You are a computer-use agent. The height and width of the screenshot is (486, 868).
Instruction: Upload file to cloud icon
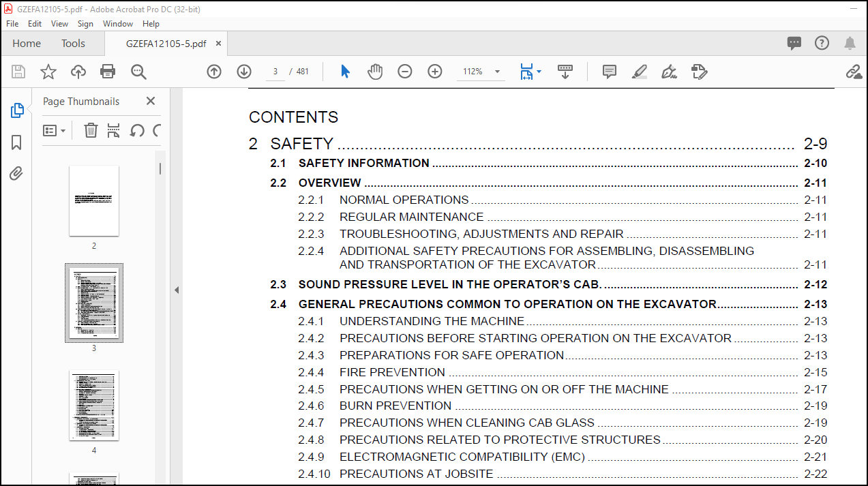coord(78,72)
